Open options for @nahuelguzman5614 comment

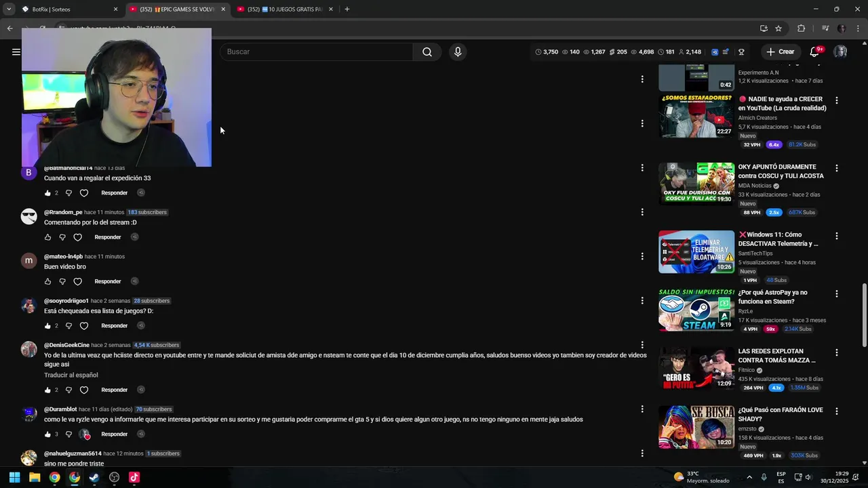(642, 453)
